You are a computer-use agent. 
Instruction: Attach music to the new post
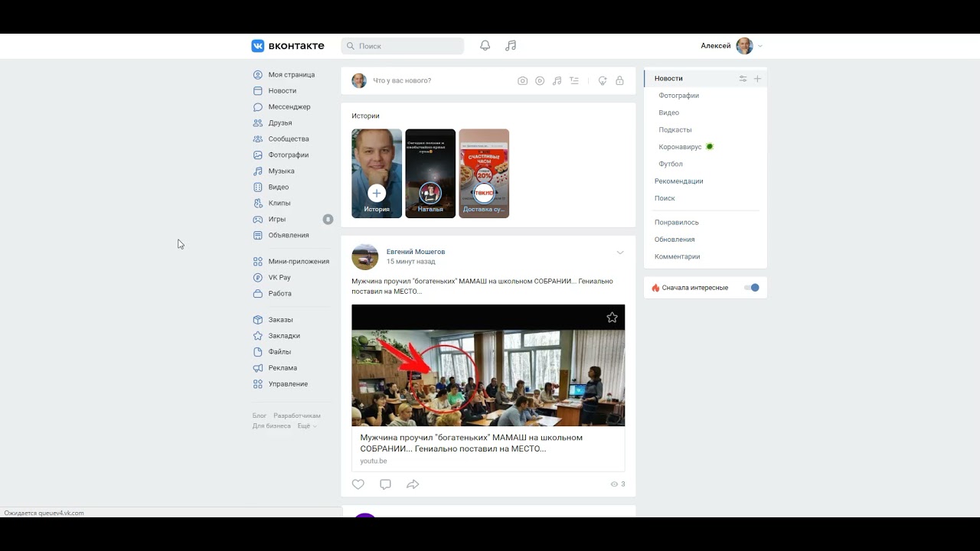click(x=557, y=80)
